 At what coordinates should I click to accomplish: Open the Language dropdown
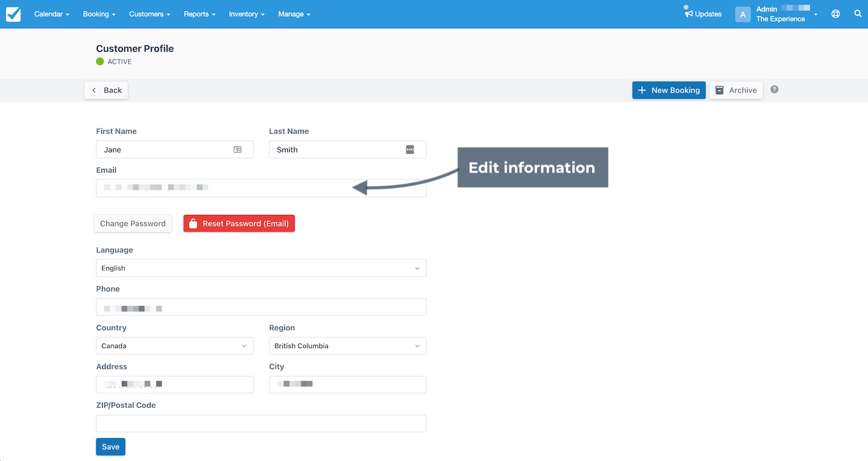pos(261,268)
